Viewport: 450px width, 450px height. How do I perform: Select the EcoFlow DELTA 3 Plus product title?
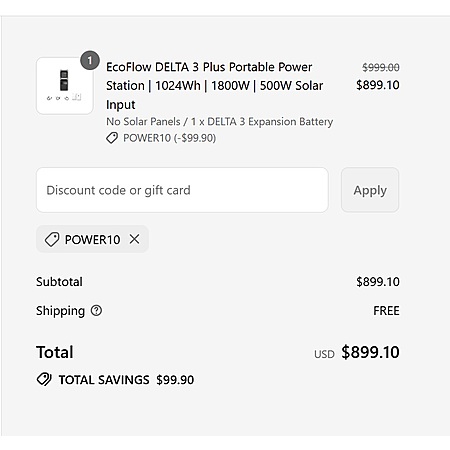215,86
